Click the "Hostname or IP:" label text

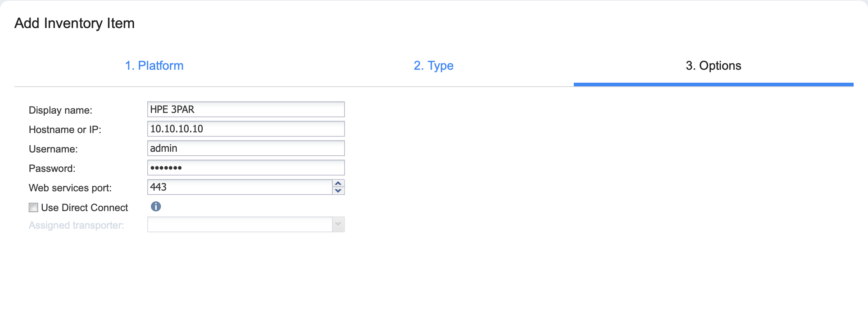click(x=65, y=129)
